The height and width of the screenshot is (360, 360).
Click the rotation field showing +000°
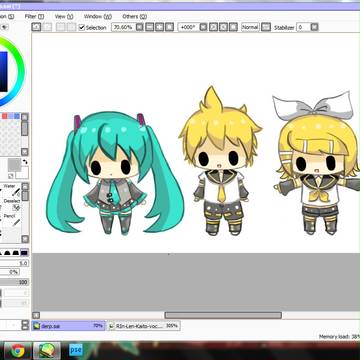[x=188, y=27]
